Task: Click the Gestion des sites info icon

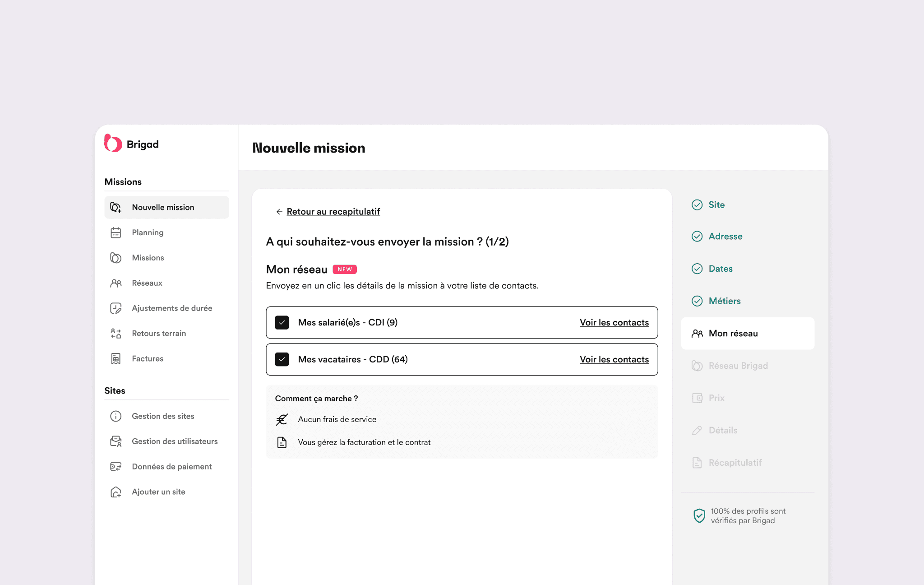Action: (116, 416)
